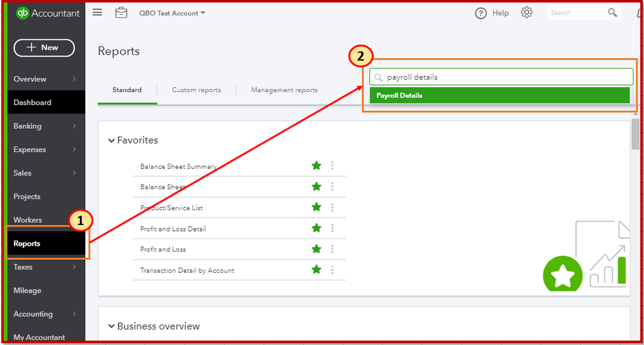Open Sales in the sidebar

[x=22, y=173]
